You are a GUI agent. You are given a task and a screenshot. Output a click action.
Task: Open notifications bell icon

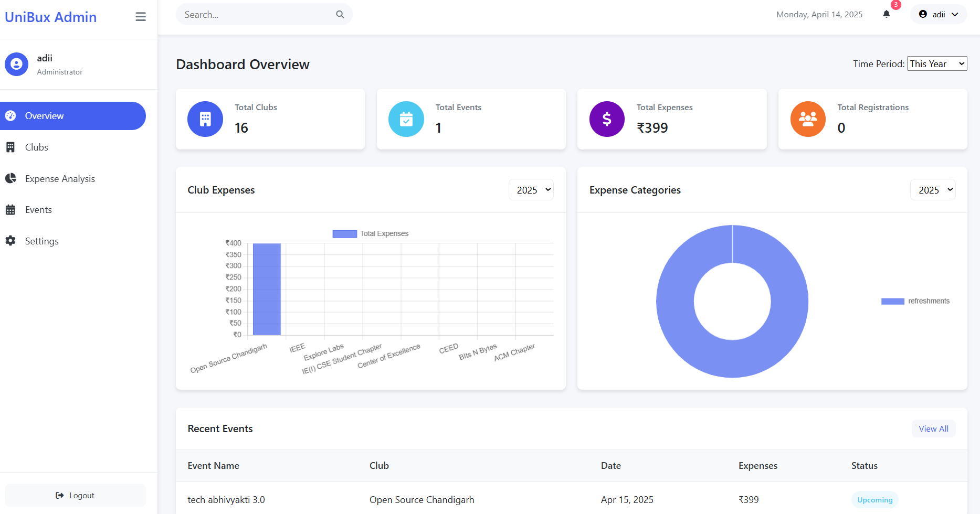point(887,15)
